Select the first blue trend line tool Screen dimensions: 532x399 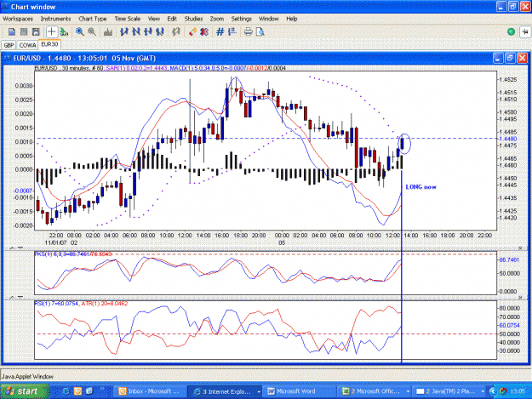(123, 31)
